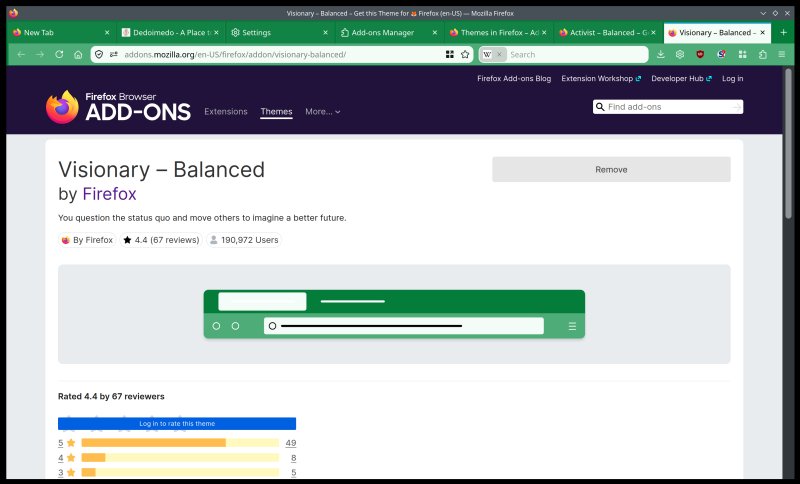Close the Themes in Firefox tab
The height and width of the screenshot is (484, 800).
(x=544, y=33)
